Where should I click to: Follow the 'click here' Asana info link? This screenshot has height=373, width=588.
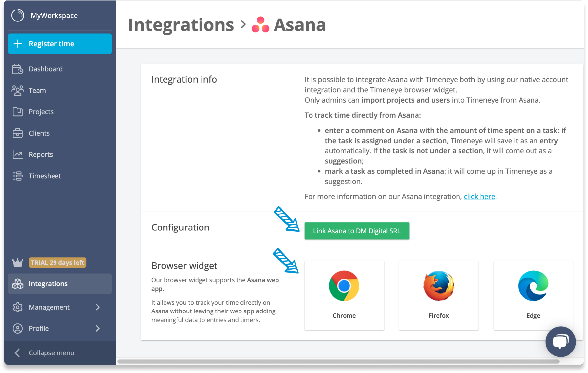coord(479,197)
